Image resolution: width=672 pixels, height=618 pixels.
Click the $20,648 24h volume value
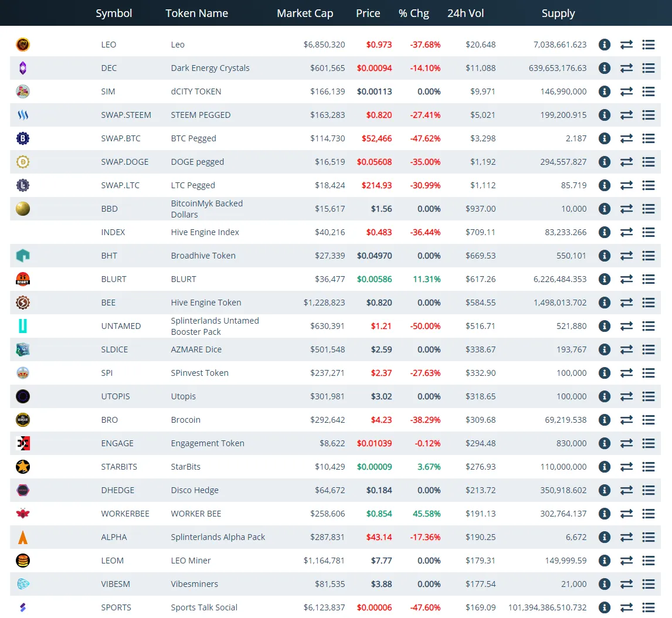point(480,45)
